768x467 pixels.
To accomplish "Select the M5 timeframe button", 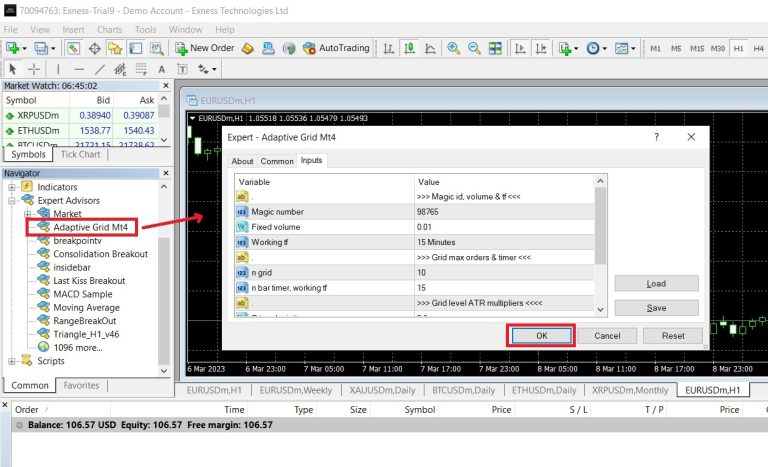I will point(676,48).
